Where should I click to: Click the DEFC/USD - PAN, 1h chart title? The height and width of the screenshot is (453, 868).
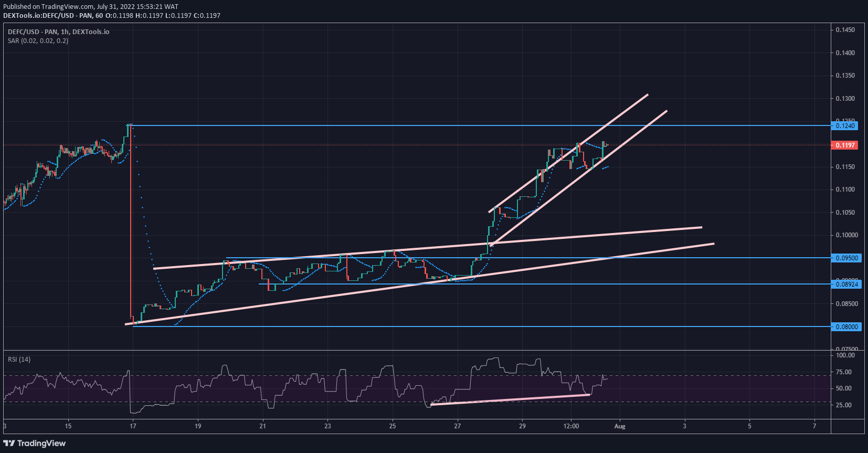pos(59,32)
